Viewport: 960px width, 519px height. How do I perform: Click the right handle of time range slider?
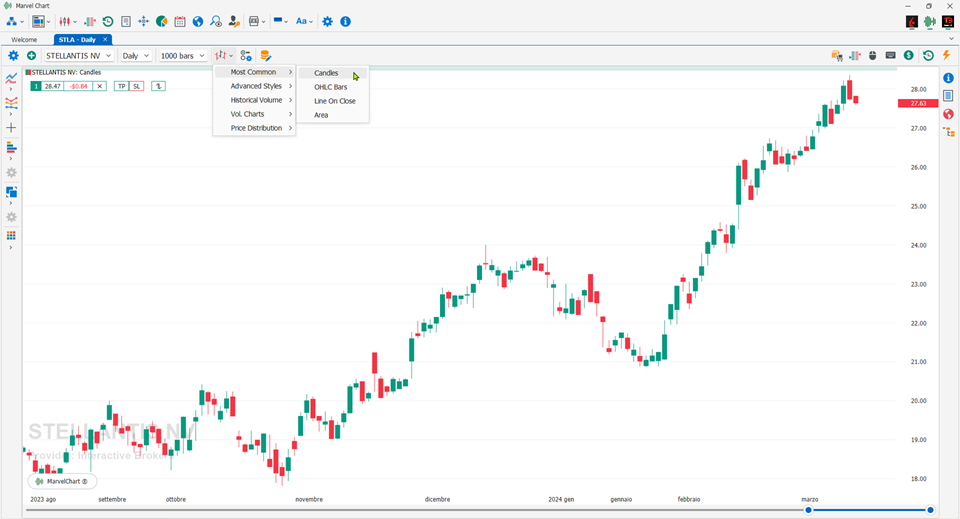[930, 510]
